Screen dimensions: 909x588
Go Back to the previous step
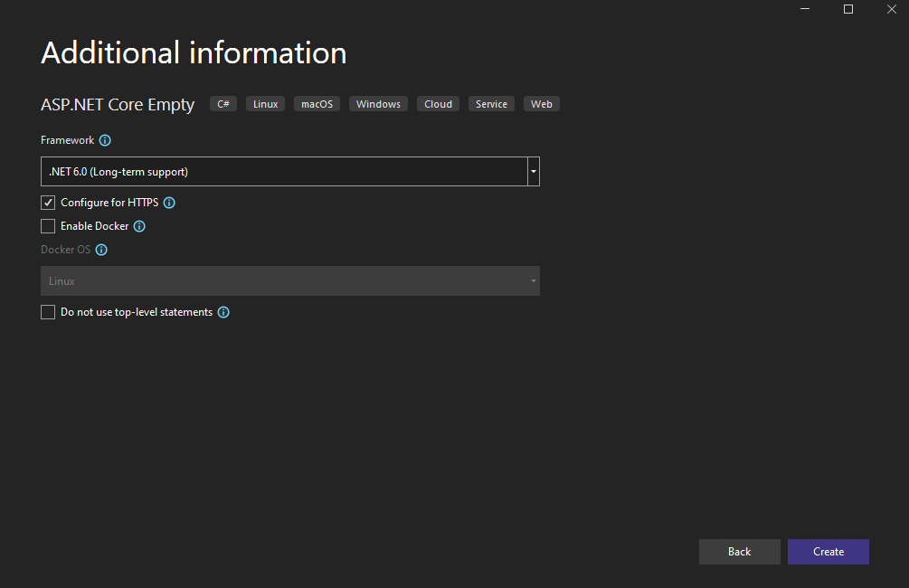point(739,552)
